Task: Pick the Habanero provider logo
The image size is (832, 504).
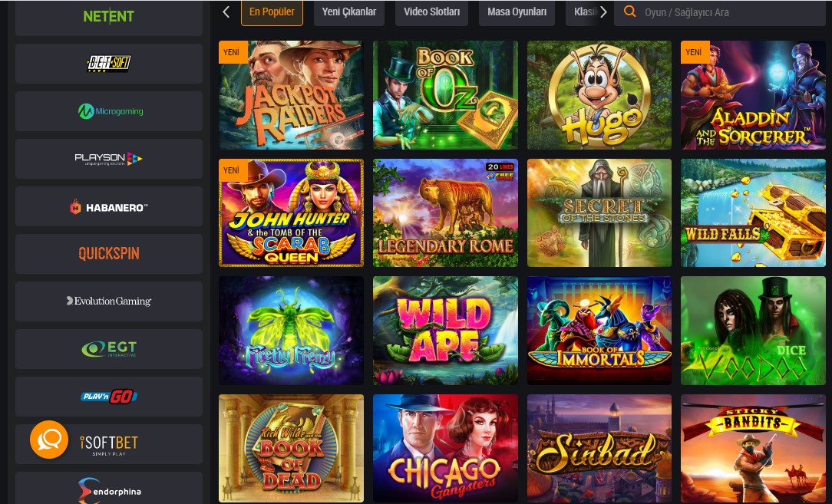Action: tap(109, 206)
